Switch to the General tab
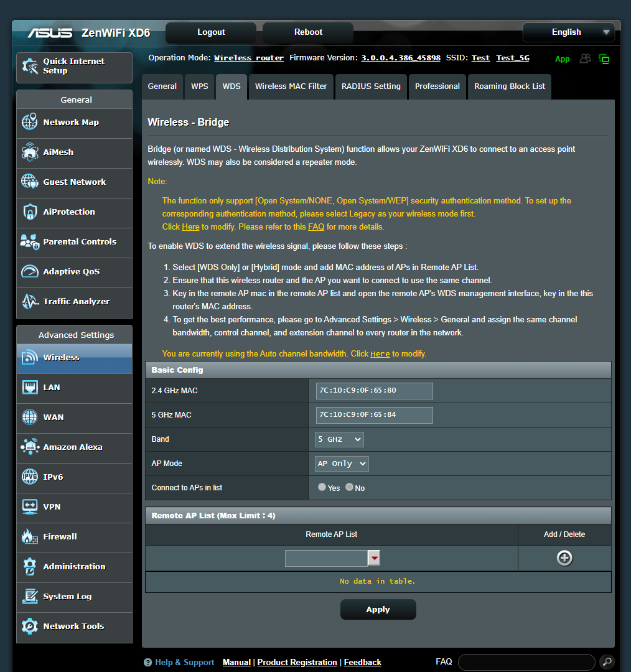This screenshot has height=672, width=631. point(162,86)
